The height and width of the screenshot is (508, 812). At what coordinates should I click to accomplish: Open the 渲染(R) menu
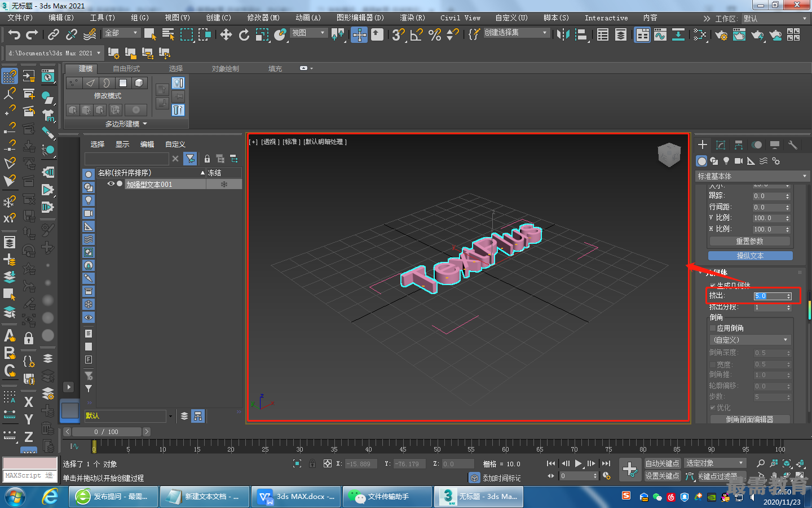tap(412, 18)
